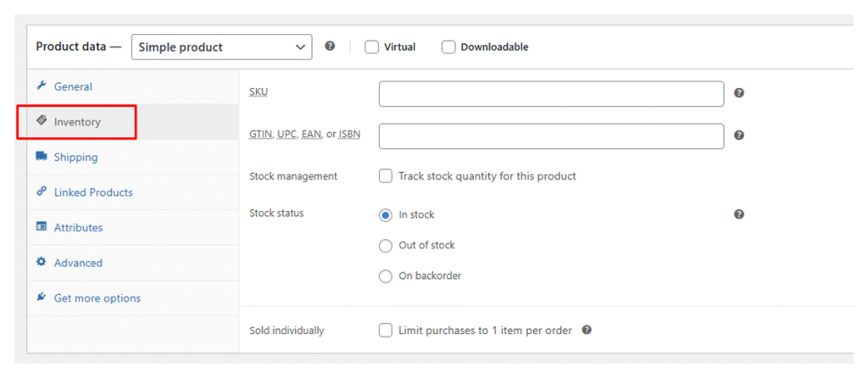Click the gear icon for Advanced
Screen dimensions: 868x378
coord(41,263)
